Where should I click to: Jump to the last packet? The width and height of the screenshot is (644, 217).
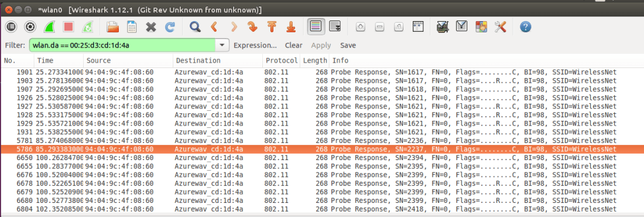291,27
